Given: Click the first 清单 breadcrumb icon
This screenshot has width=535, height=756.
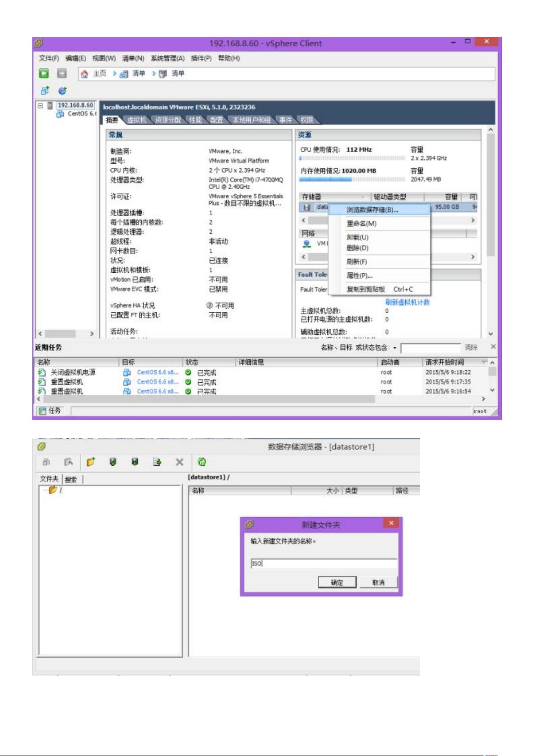Looking at the screenshot, I should pyautogui.click(x=124, y=74).
